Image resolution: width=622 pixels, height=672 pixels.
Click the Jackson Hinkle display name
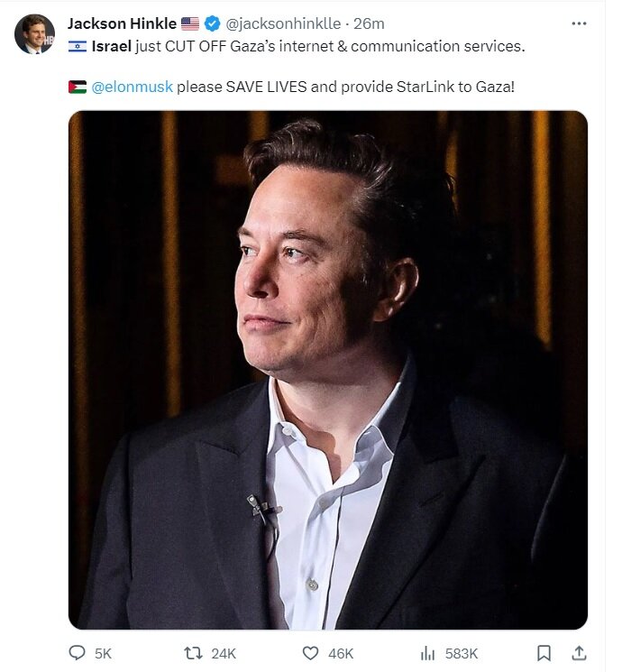(x=122, y=24)
